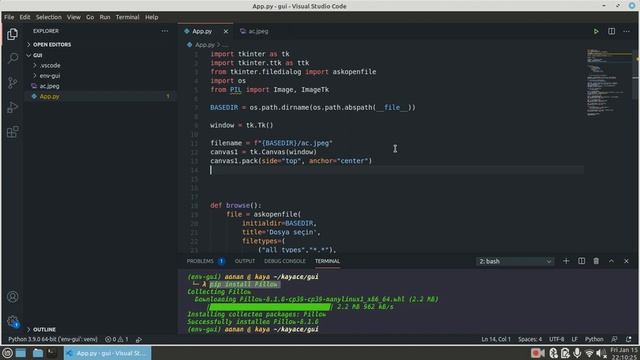Open notifications bell in status bar

coord(629,339)
